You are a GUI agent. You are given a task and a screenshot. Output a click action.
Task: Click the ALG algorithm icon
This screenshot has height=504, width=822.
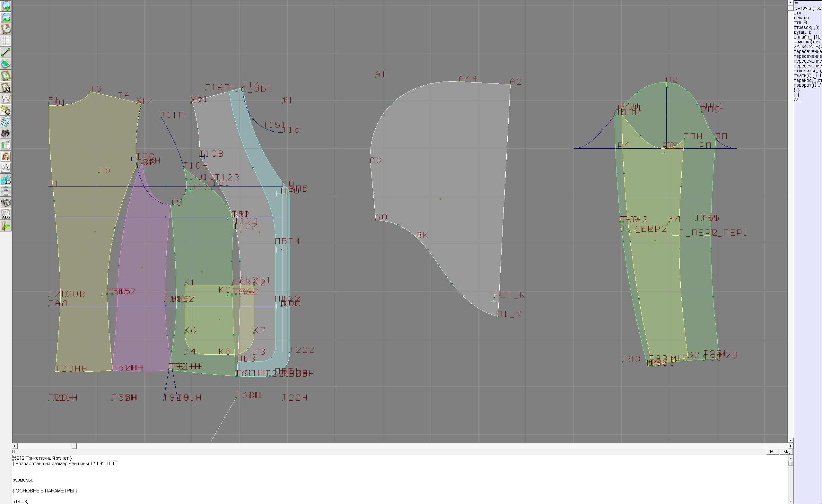coord(6,214)
